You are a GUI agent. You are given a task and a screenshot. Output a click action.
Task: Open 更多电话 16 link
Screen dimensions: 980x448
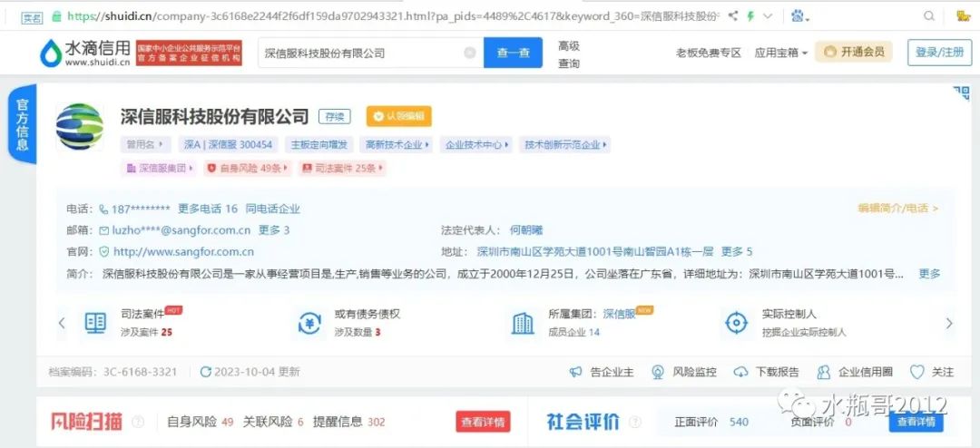(208, 209)
